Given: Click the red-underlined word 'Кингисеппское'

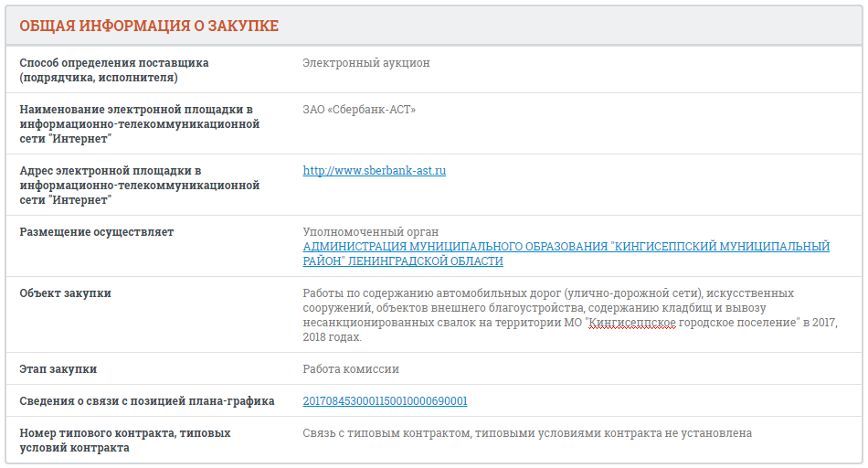Looking at the screenshot, I should pyautogui.click(x=632, y=323).
